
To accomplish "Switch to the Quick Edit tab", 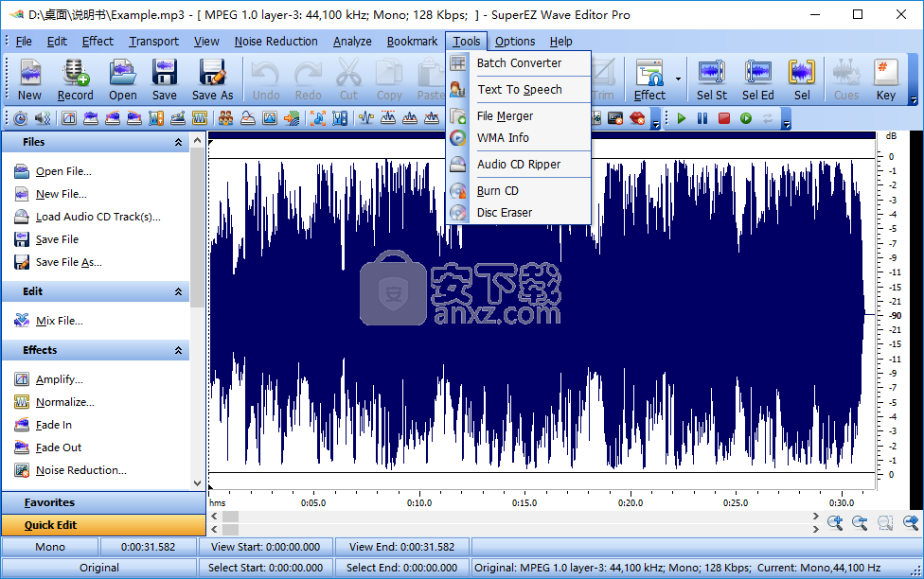I will (x=103, y=525).
